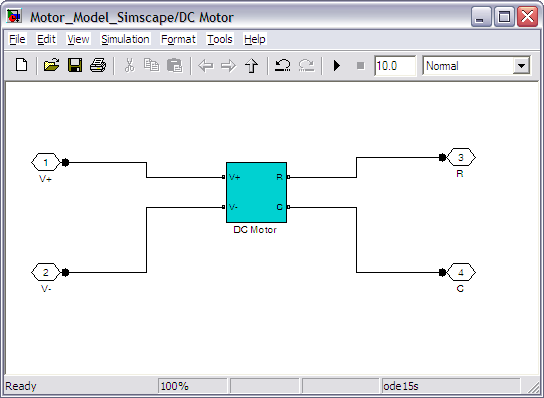Click the Simulink model icon in title bar
Image resolution: width=544 pixels, height=398 pixels.
pyautogui.click(x=15, y=16)
